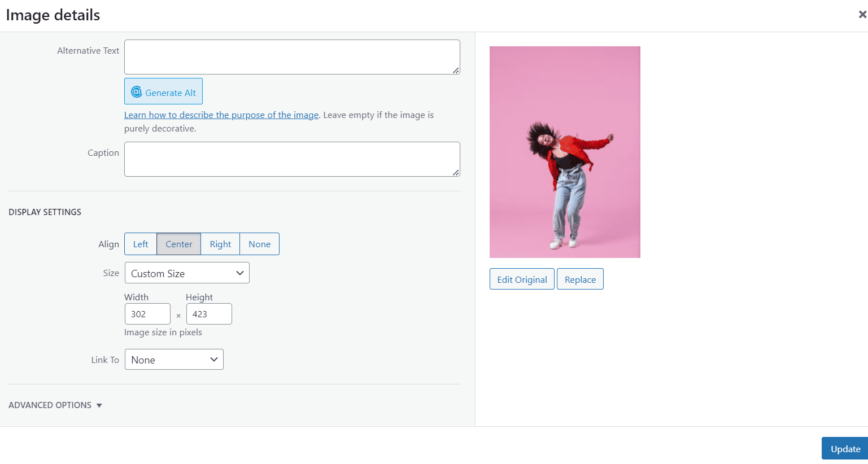
Task: Click the dancing woman image preview
Action: (565, 152)
